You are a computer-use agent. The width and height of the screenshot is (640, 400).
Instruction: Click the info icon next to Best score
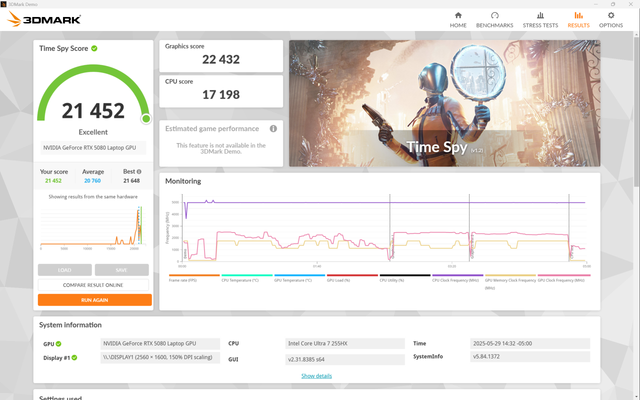click(x=139, y=171)
